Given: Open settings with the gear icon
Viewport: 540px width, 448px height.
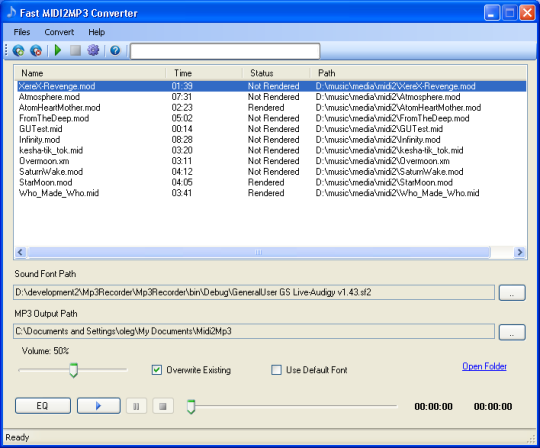Looking at the screenshot, I should (x=93, y=50).
